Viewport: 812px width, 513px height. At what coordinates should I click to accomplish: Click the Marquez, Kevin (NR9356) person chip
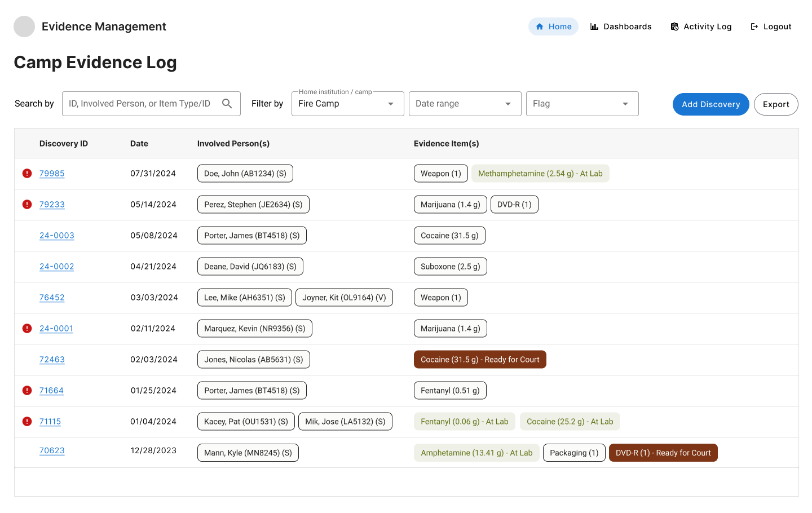coord(255,329)
